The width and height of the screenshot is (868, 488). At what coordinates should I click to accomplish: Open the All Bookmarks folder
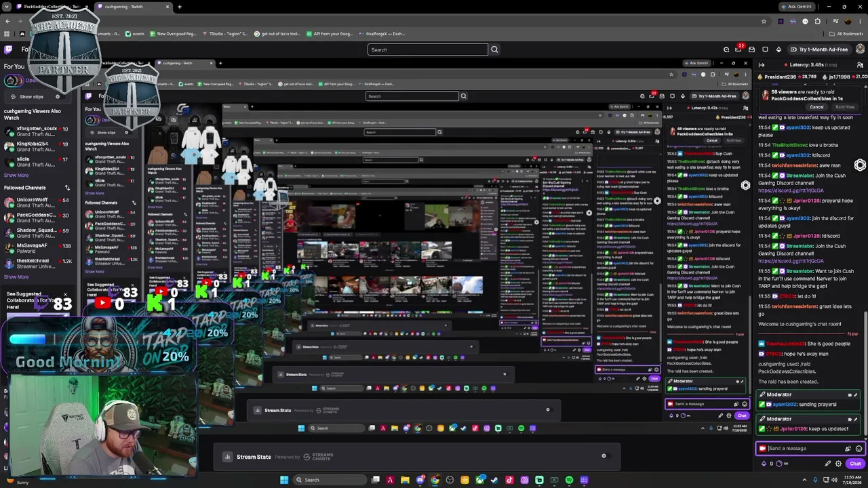(846, 34)
